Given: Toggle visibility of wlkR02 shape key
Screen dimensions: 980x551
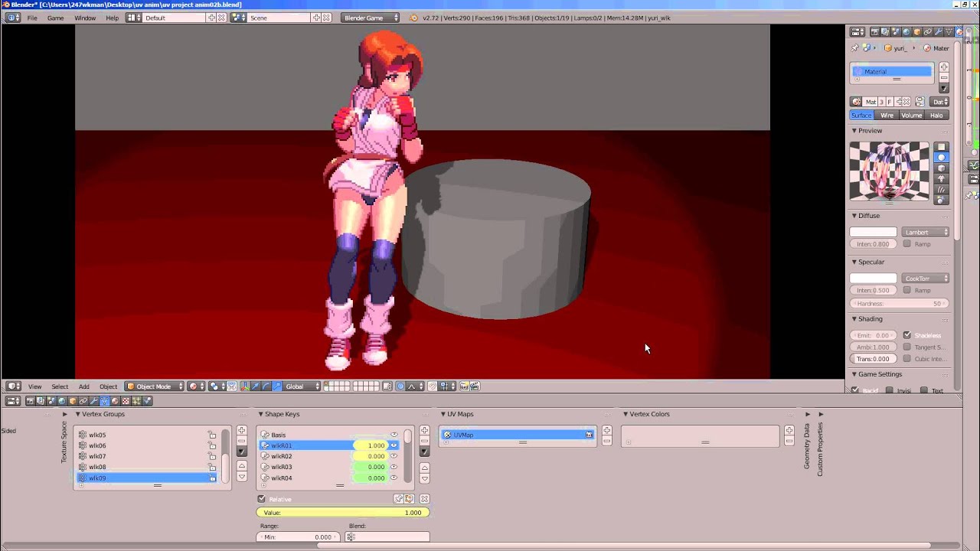Looking at the screenshot, I should 394,456.
